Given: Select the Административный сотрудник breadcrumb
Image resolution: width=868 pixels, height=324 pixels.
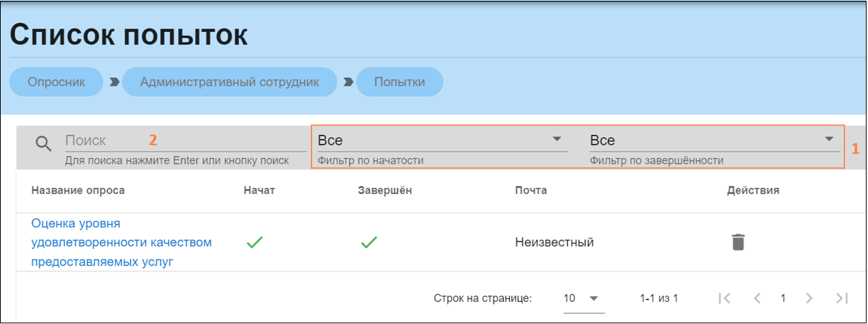Looking at the screenshot, I should click(229, 82).
